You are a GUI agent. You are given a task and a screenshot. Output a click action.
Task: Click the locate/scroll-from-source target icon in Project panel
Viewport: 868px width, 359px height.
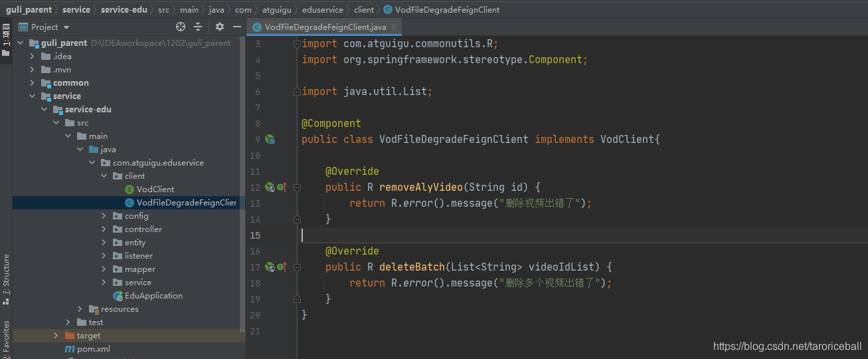point(181,27)
